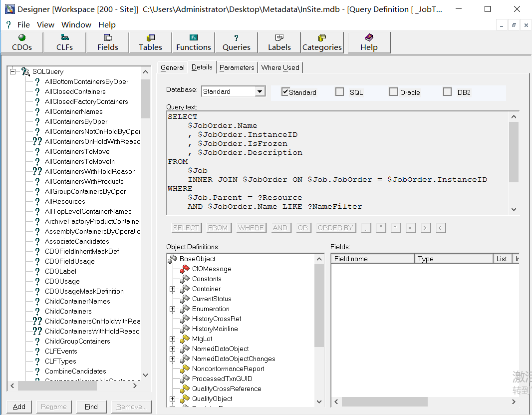Enable the Oracle checkbox

click(x=393, y=92)
